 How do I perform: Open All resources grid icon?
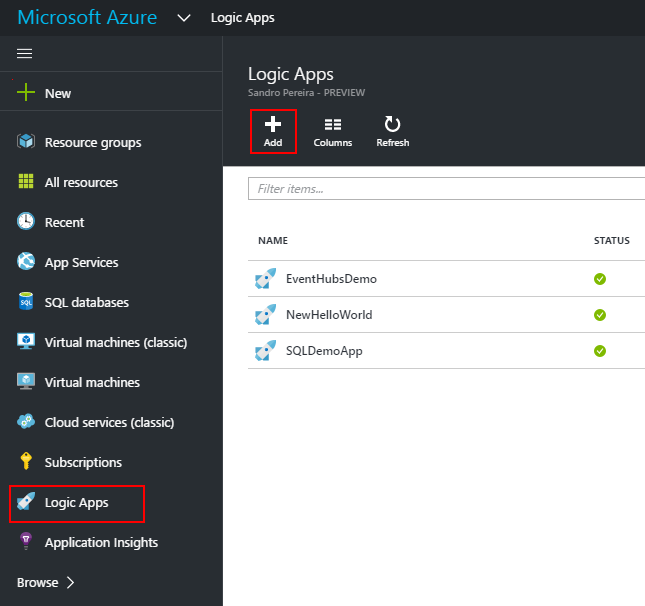[26, 182]
